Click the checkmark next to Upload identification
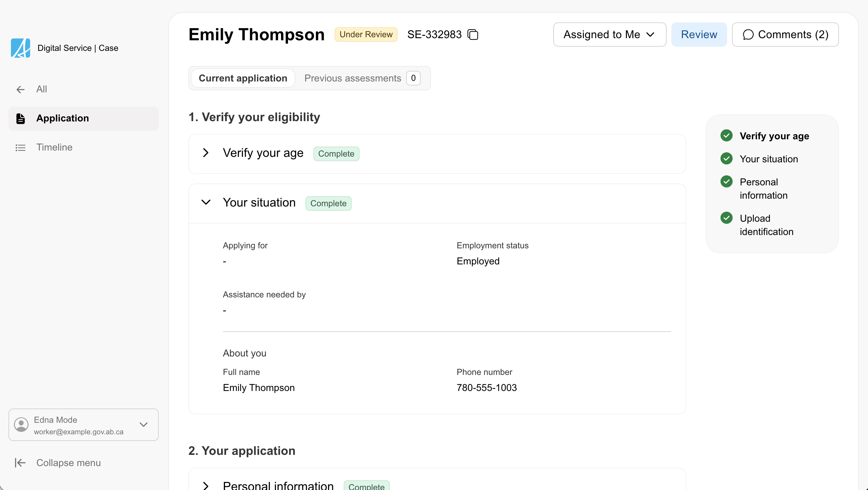Image resolution: width=868 pixels, height=490 pixels. tap(727, 217)
